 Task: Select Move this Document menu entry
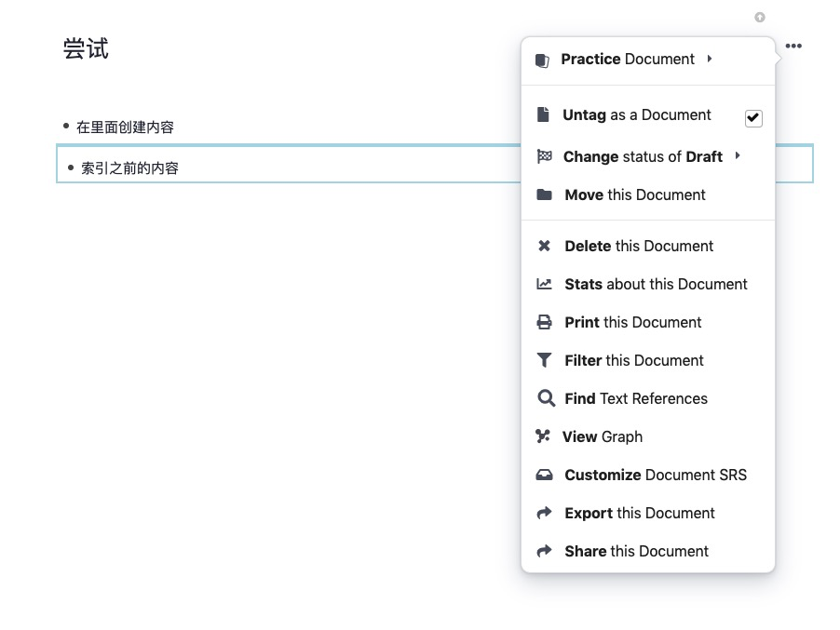click(637, 194)
